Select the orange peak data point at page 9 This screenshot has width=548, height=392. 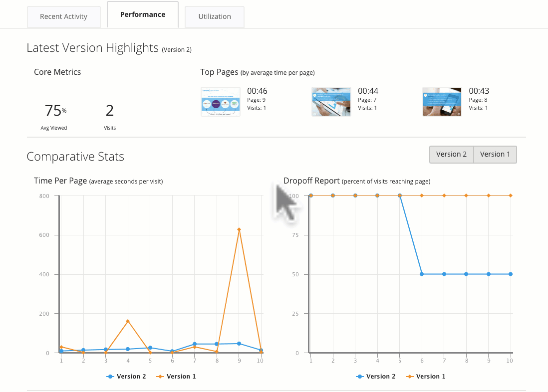(239, 229)
